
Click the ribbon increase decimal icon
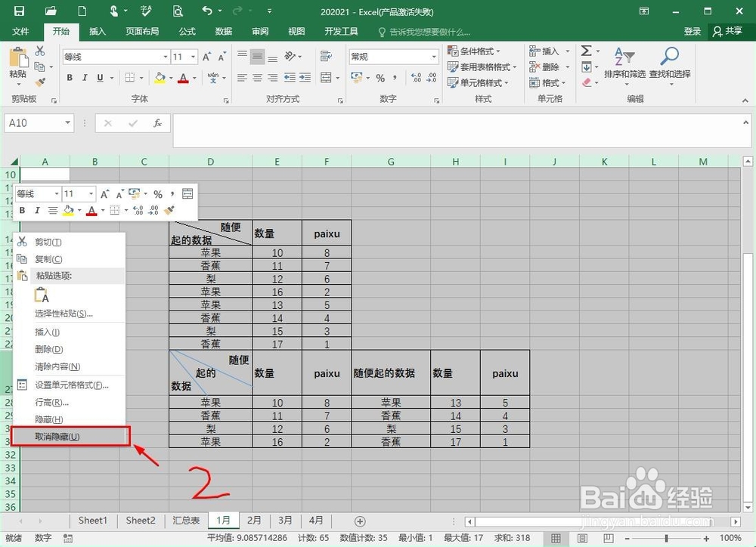tap(416, 78)
